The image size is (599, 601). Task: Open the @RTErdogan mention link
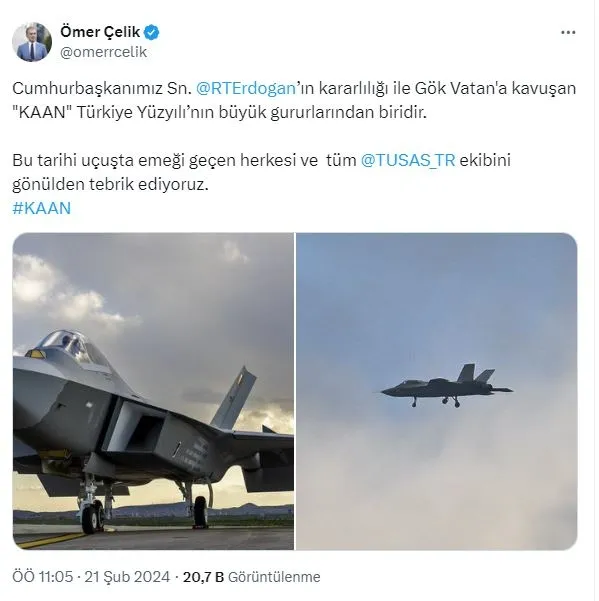pyautogui.click(x=246, y=89)
